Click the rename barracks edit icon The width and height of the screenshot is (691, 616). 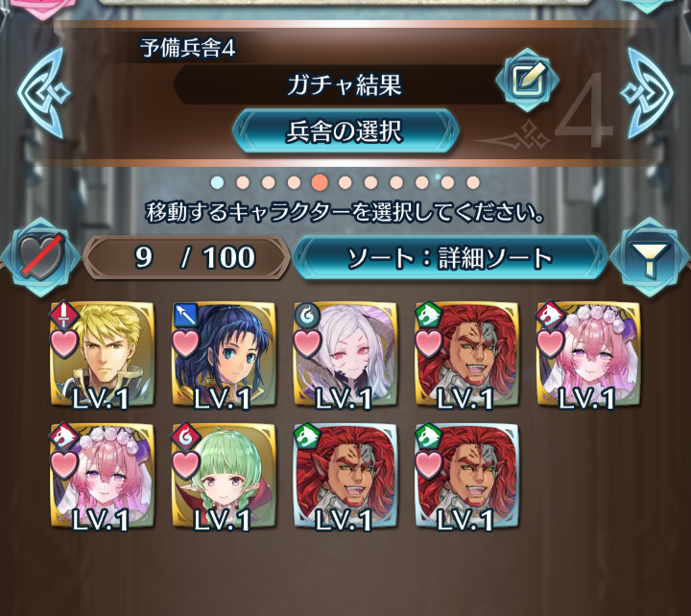[x=527, y=81]
